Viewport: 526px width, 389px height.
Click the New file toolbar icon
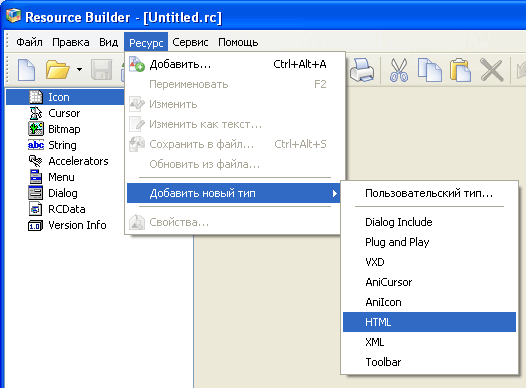pyautogui.click(x=26, y=70)
